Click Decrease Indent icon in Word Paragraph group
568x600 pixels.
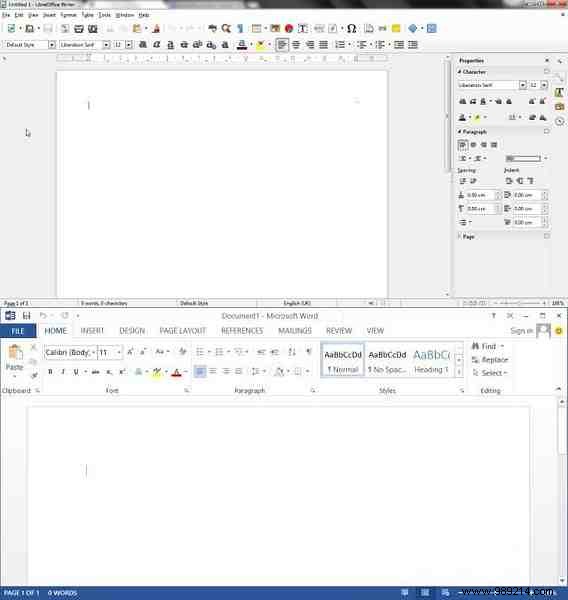pyautogui.click(x=261, y=352)
